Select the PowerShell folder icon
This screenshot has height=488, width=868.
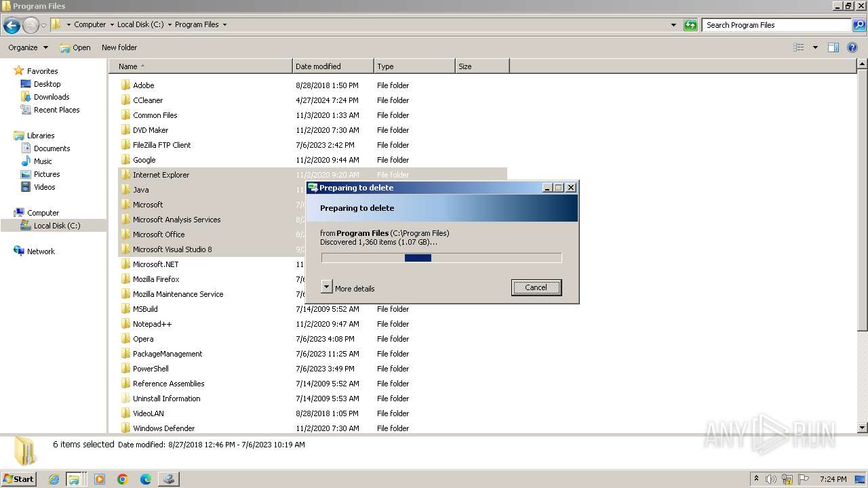point(125,369)
